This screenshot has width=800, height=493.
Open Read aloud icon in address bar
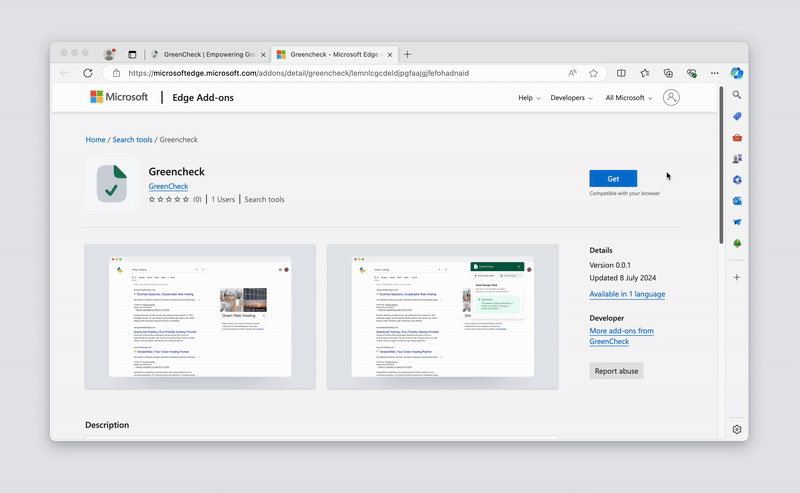click(x=573, y=73)
